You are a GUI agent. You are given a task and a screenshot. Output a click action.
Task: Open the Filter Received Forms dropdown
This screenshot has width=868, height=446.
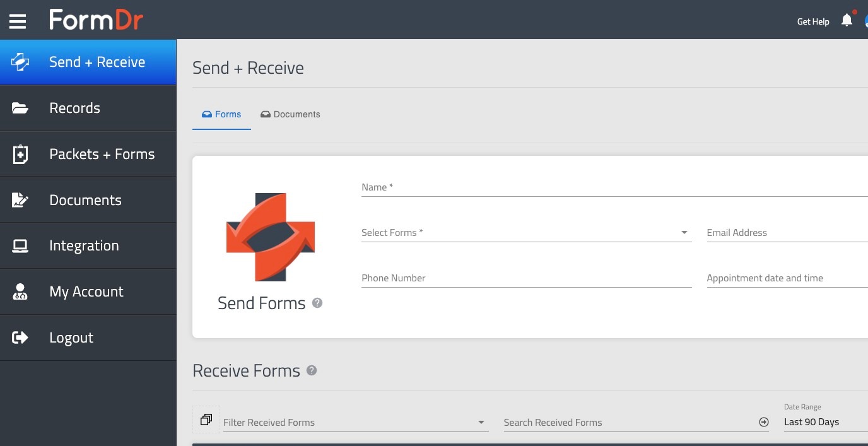tap(356, 423)
